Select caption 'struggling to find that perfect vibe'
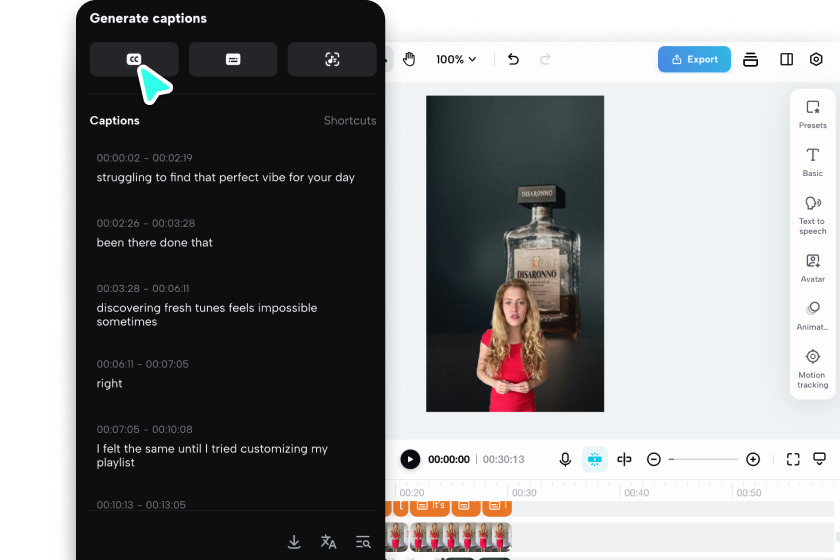 226,177
